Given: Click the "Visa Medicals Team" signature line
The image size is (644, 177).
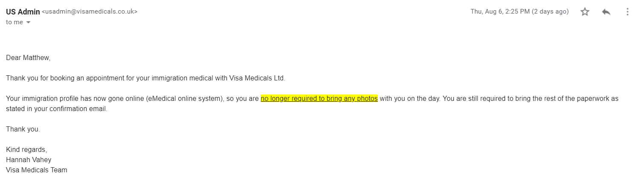Looking at the screenshot, I should coord(37,170).
